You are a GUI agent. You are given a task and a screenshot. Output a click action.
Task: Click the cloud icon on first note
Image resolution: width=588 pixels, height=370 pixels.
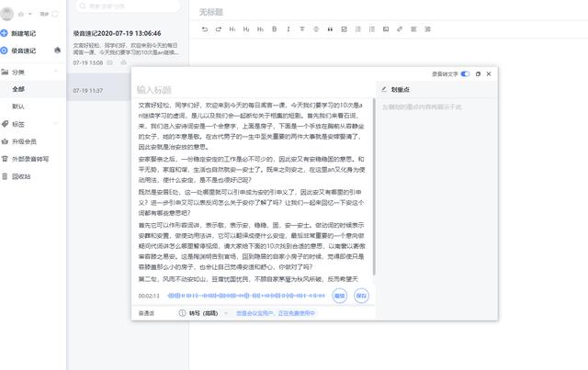(x=123, y=62)
